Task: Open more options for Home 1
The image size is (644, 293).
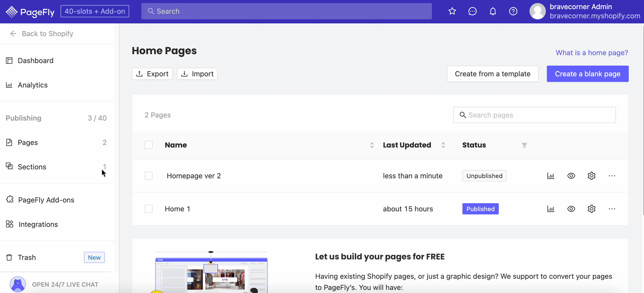Action: (612, 209)
